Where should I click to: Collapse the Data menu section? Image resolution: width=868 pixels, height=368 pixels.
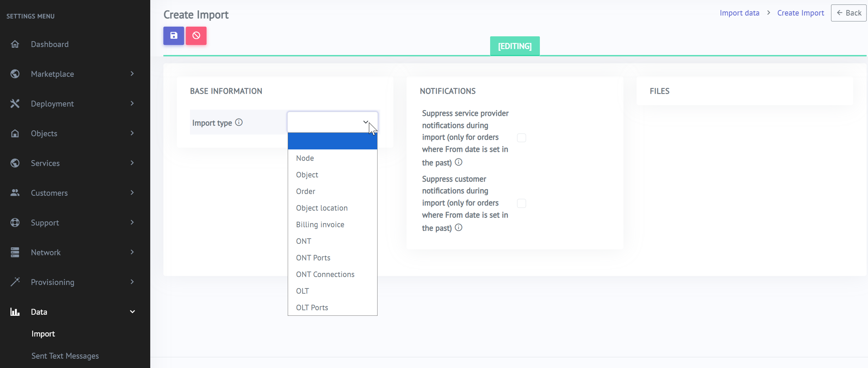click(132, 312)
